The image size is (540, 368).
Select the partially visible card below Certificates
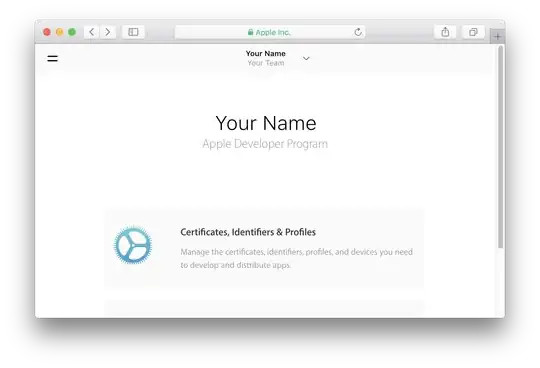pyautogui.click(x=264, y=309)
